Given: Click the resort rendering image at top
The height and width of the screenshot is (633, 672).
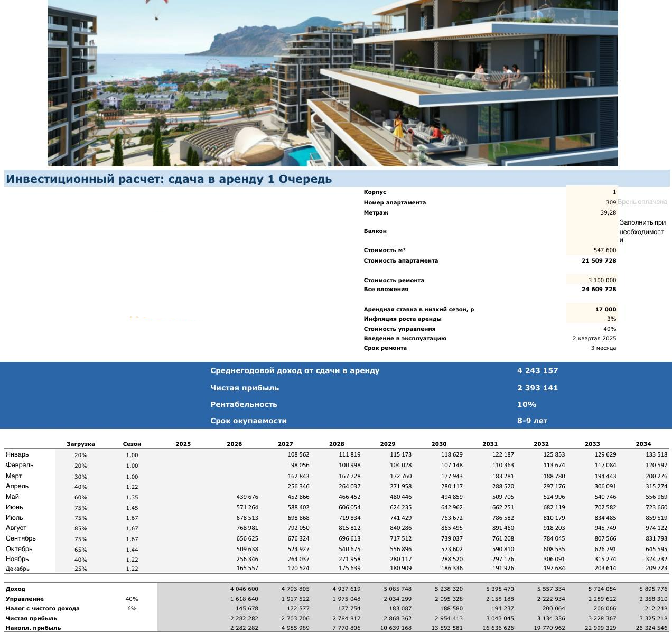Looking at the screenshot, I should [332, 83].
